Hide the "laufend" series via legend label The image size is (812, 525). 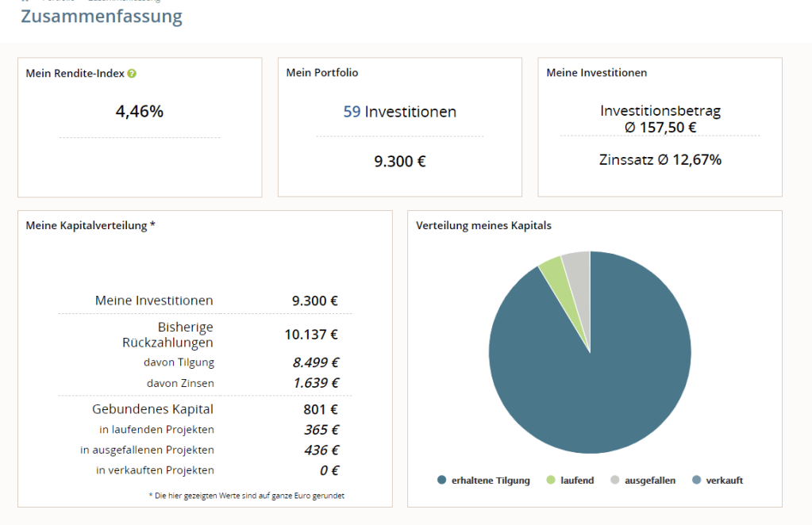[577, 481]
